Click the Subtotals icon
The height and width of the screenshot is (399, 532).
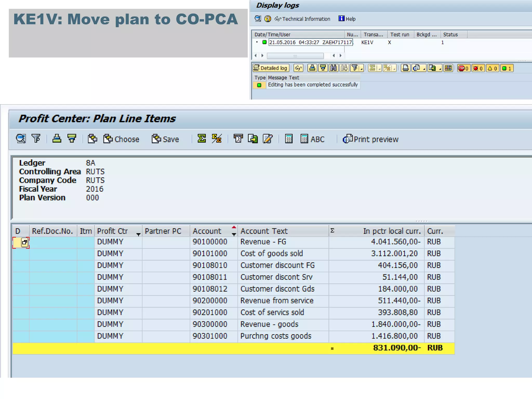217,139
